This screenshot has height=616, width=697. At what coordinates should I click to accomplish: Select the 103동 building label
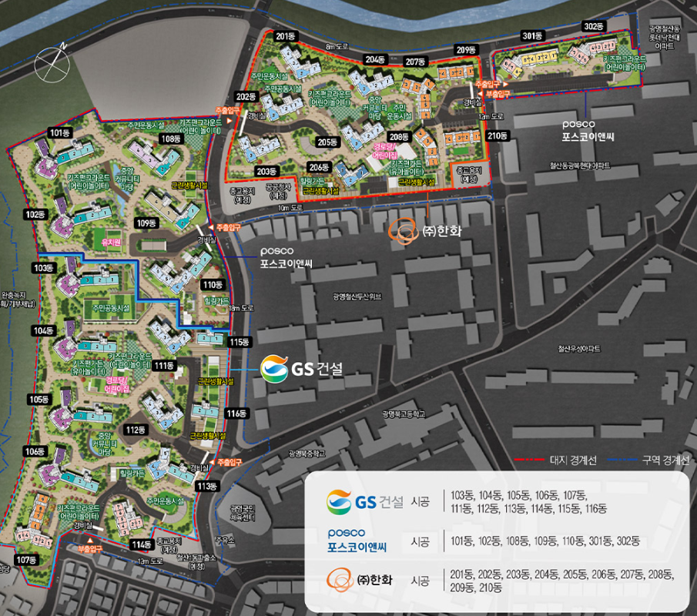point(44,267)
